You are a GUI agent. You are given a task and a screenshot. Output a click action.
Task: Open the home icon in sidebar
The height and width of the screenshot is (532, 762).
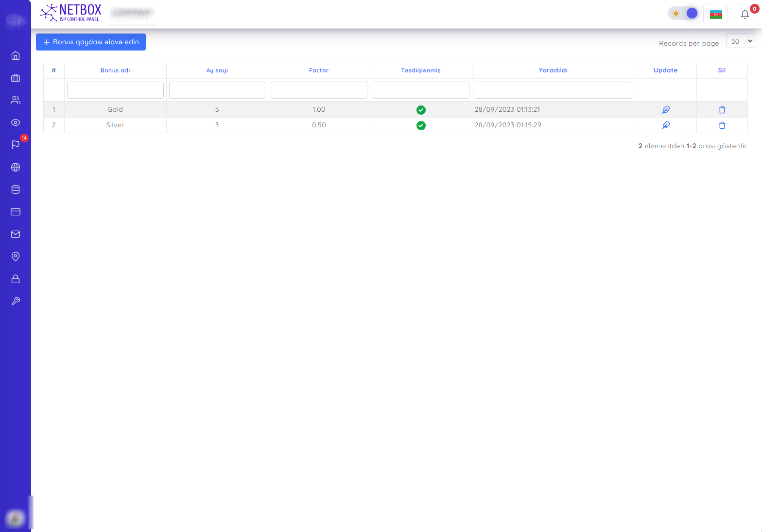tap(16, 55)
